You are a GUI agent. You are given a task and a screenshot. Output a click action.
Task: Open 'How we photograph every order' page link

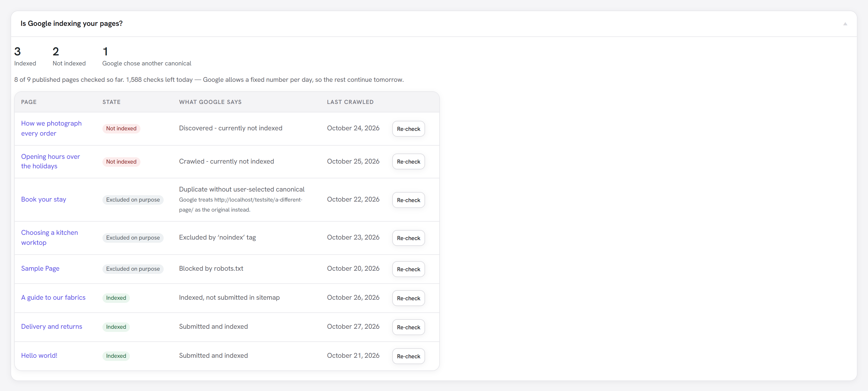click(51, 128)
